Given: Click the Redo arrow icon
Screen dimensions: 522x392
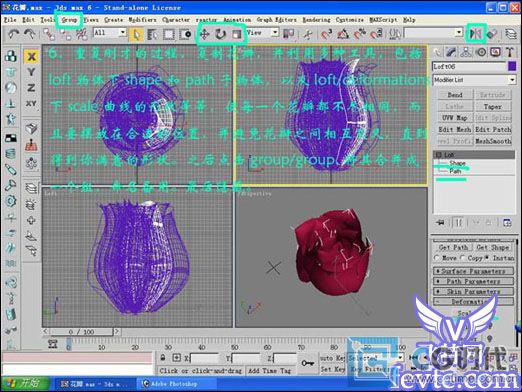Looking at the screenshot, I should pos(30,34).
